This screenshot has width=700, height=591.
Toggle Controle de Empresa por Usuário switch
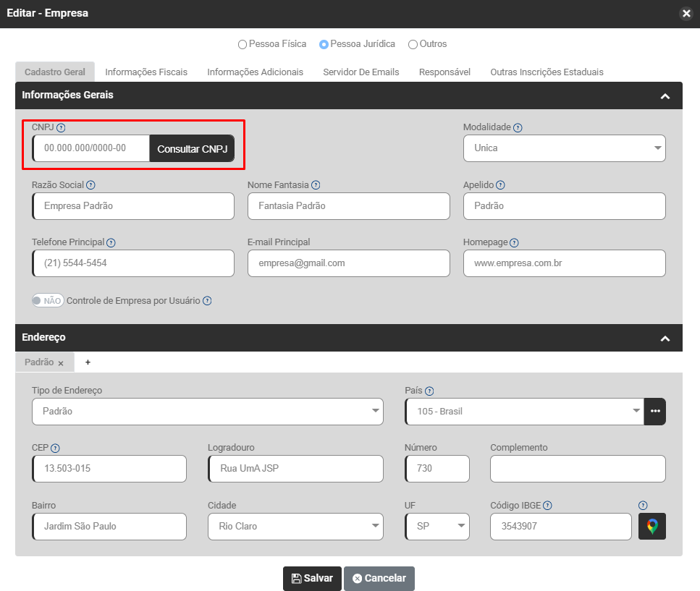tap(48, 301)
